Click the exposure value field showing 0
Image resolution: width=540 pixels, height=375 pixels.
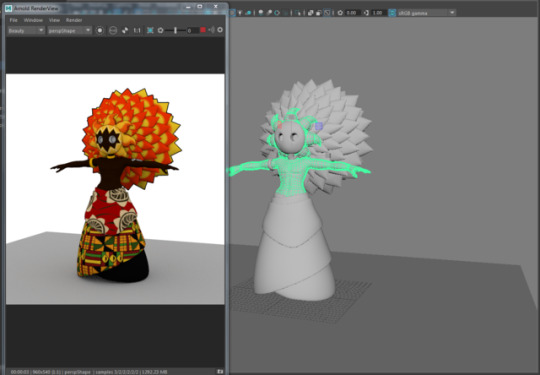click(x=193, y=30)
